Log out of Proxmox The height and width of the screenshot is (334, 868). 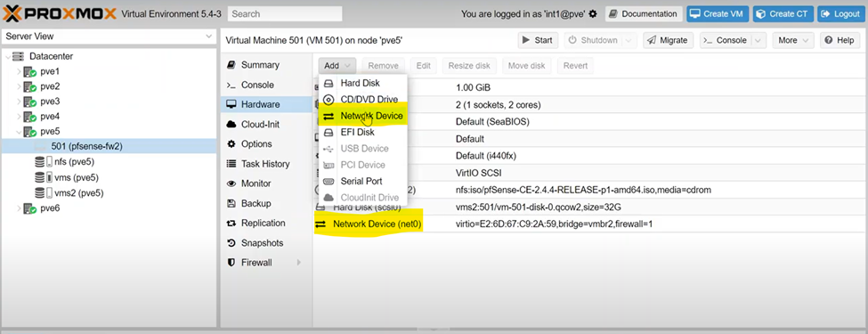(x=840, y=14)
